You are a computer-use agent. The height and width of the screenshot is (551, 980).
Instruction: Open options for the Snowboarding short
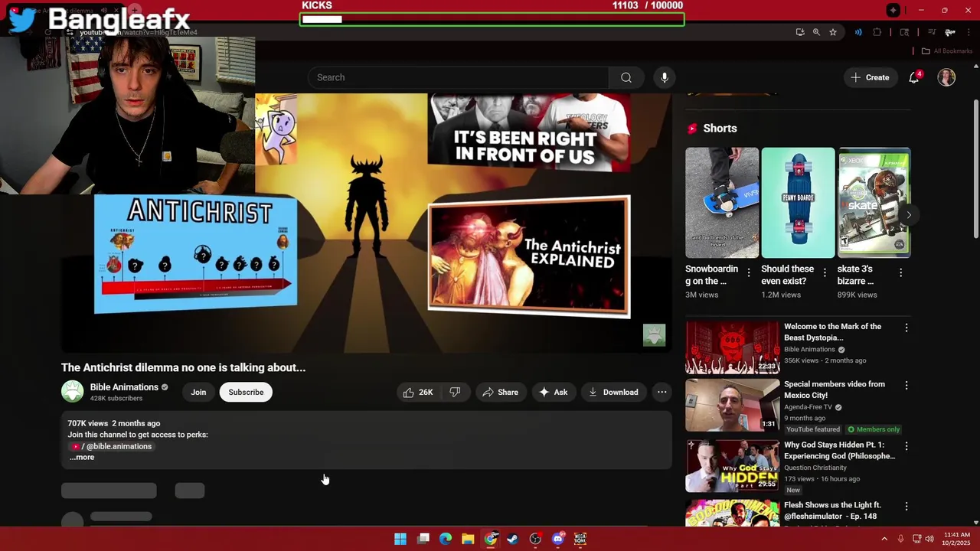point(749,272)
